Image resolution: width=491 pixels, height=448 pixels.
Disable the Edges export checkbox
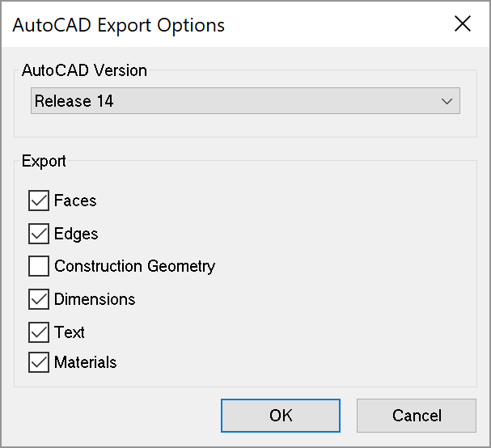39,234
